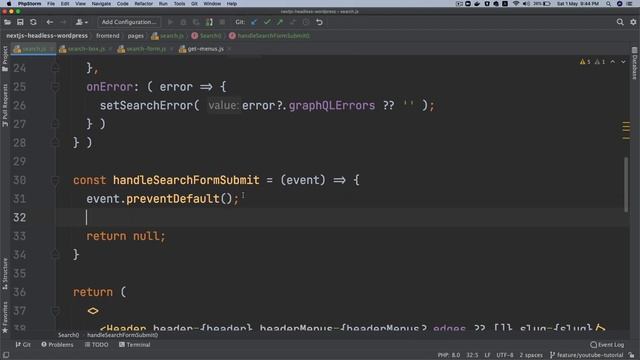
Task: Open macOS Spotlight search icon
Action: (608, 4)
